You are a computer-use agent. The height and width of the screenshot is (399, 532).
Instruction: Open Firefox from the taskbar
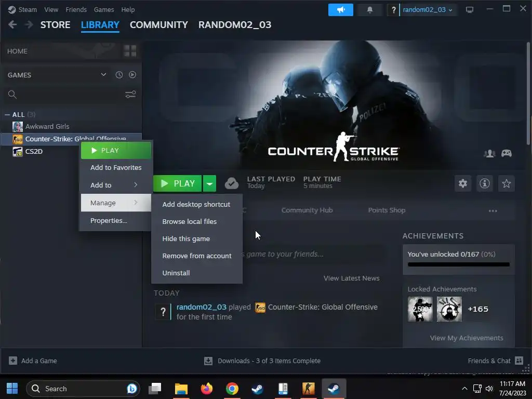click(206, 389)
